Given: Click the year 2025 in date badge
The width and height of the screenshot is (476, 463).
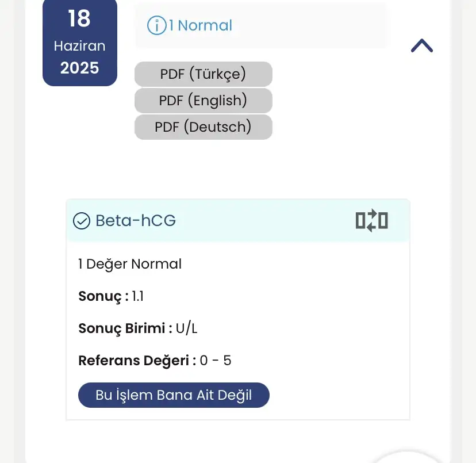Looking at the screenshot, I should point(79,68).
